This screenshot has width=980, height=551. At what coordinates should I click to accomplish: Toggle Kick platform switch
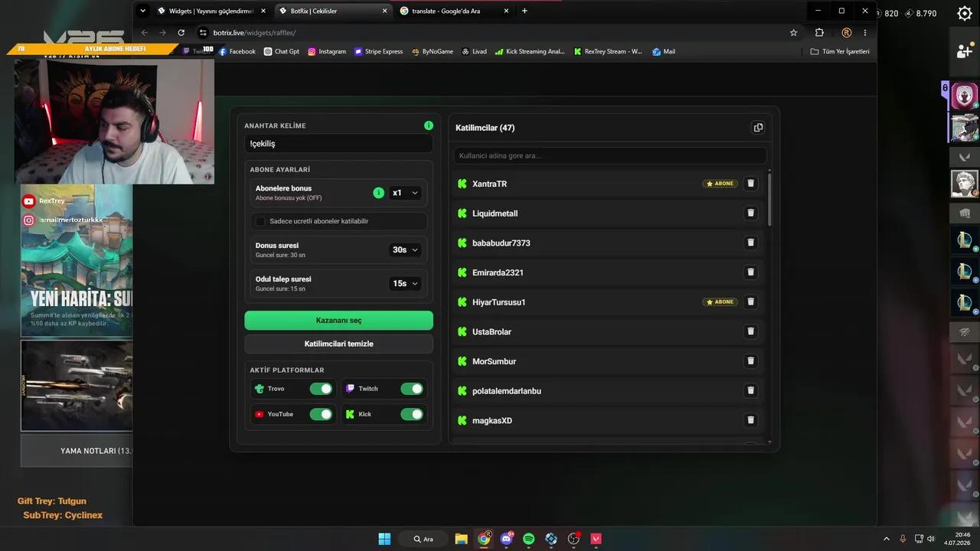[x=412, y=414]
